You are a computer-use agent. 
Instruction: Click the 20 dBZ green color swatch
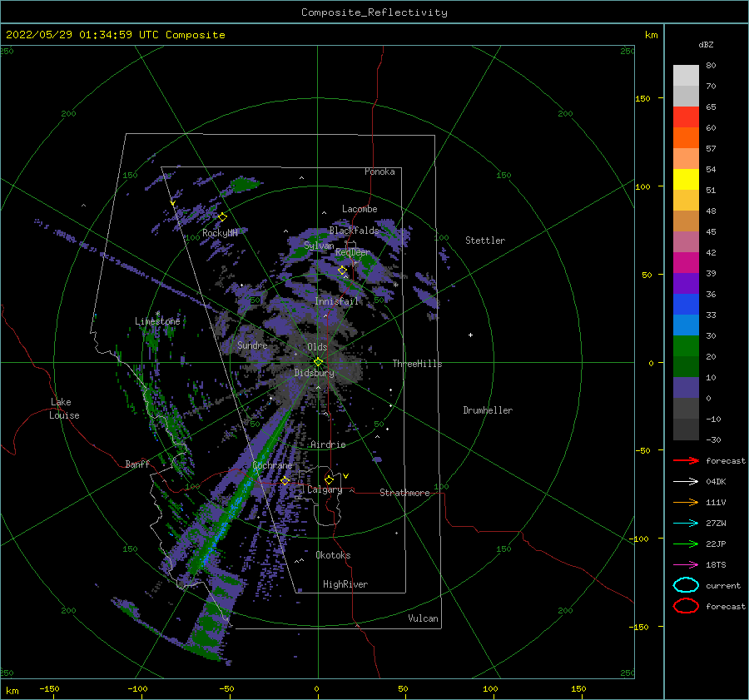pos(686,345)
